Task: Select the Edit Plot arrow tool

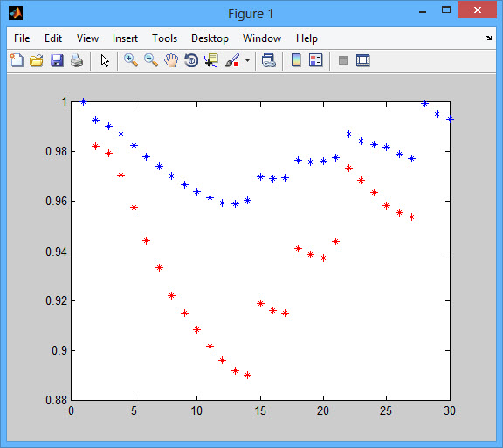Action: click(105, 60)
